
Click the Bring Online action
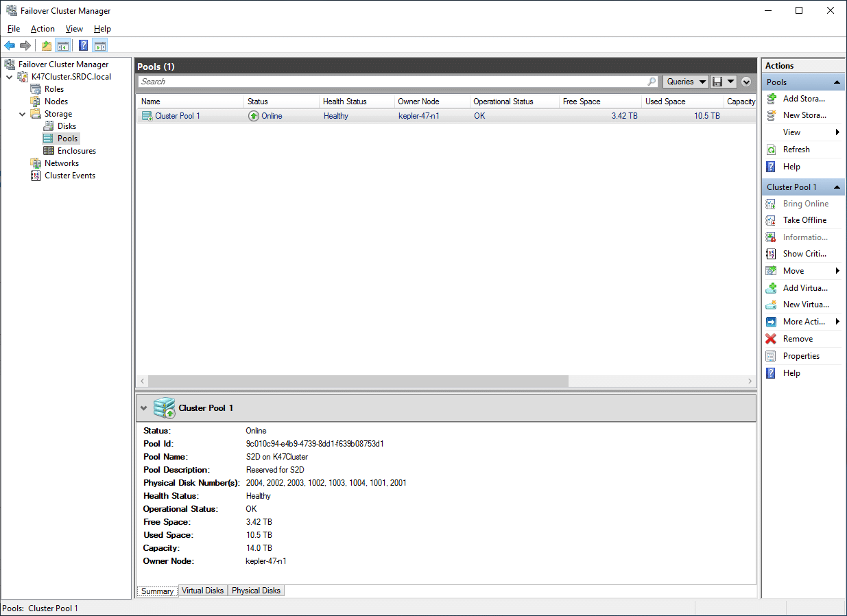(806, 204)
